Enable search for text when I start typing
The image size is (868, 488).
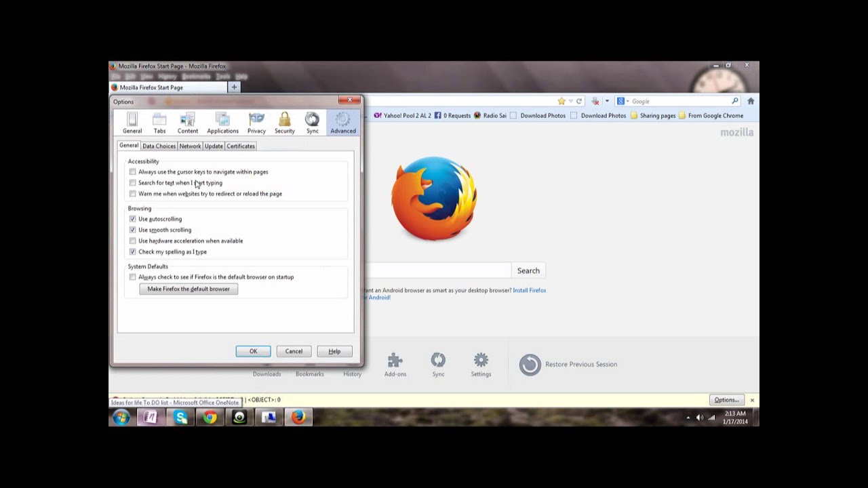[132, 183]
